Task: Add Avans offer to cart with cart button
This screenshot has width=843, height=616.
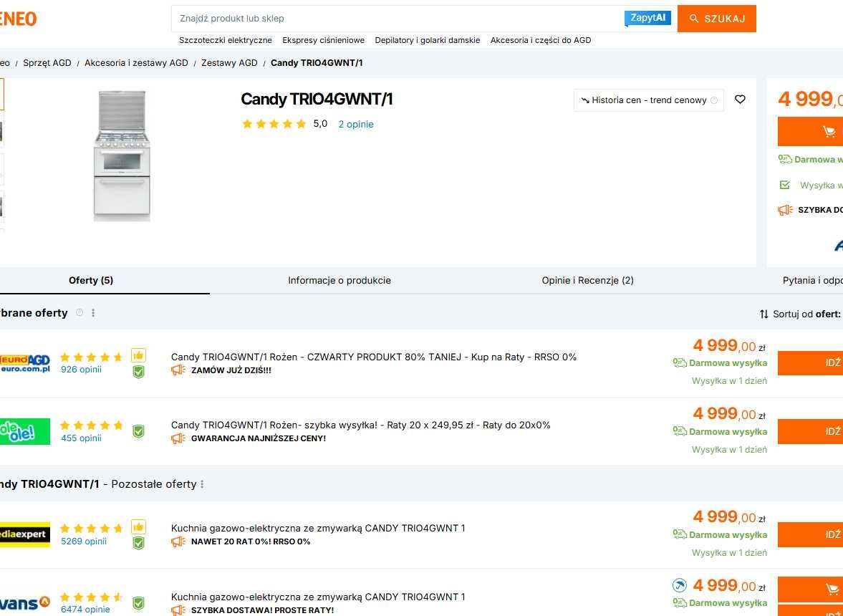Action: [x=810, y=589]
